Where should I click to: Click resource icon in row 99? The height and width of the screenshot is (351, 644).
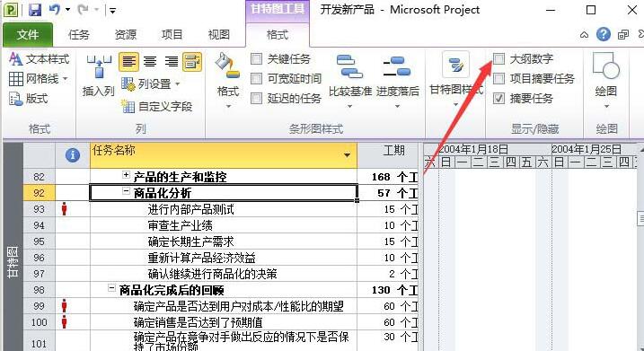[64, 306]
